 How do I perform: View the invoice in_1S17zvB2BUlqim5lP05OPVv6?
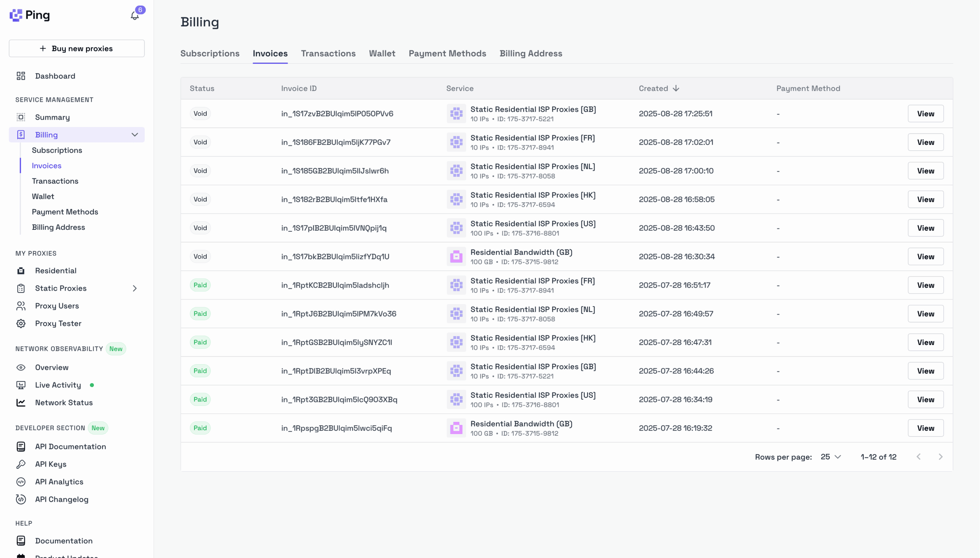point(925,114)
